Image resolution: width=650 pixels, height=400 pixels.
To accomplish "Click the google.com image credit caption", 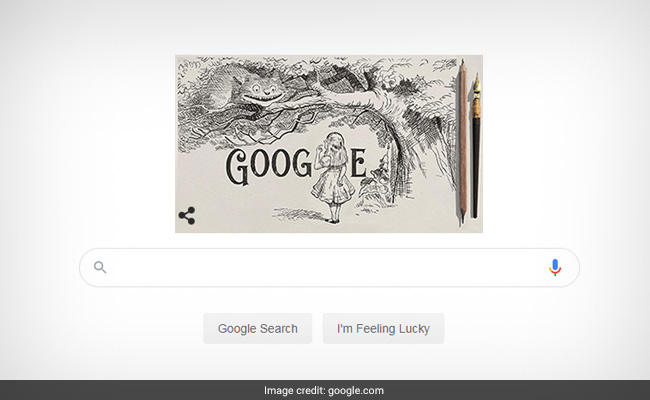I will click(324, 390).
